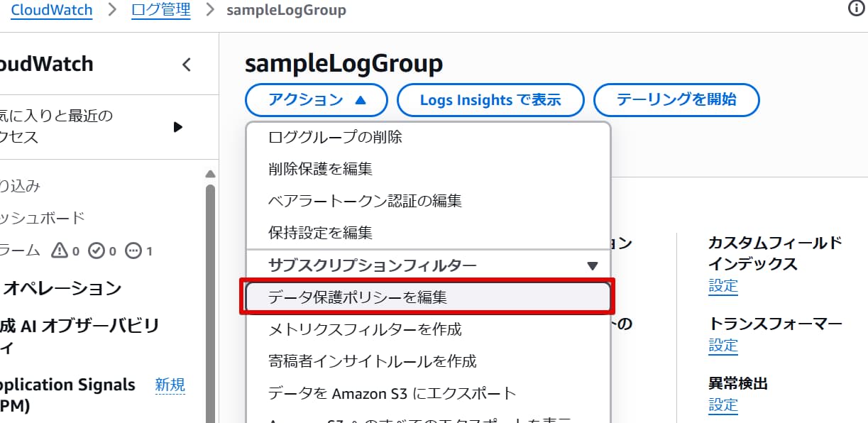Choose メトリクスフィルターを作成 in the menu
Viewport: 868px width, 423px height.
tap(365, 329)
